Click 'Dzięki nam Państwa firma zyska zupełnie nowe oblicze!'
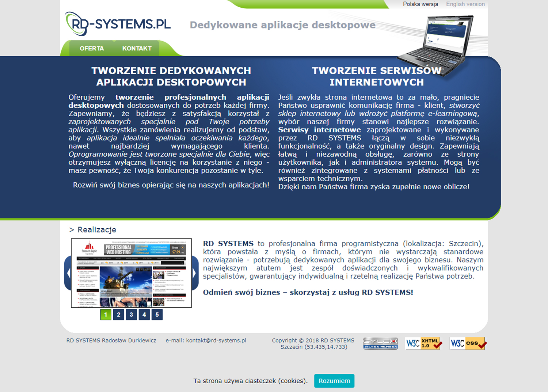The height and width of the screenshot is (392, 548). pos(374,187)
